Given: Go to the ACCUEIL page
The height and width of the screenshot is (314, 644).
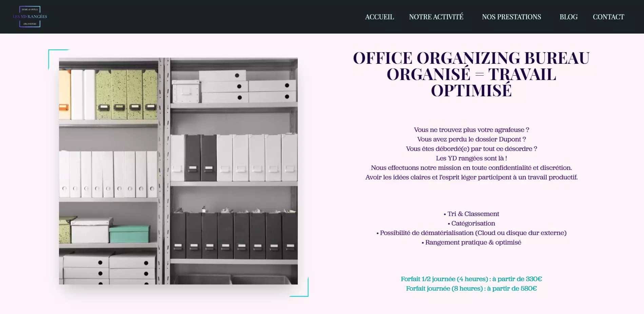Looking at the screenshot, I should (379, 17).
